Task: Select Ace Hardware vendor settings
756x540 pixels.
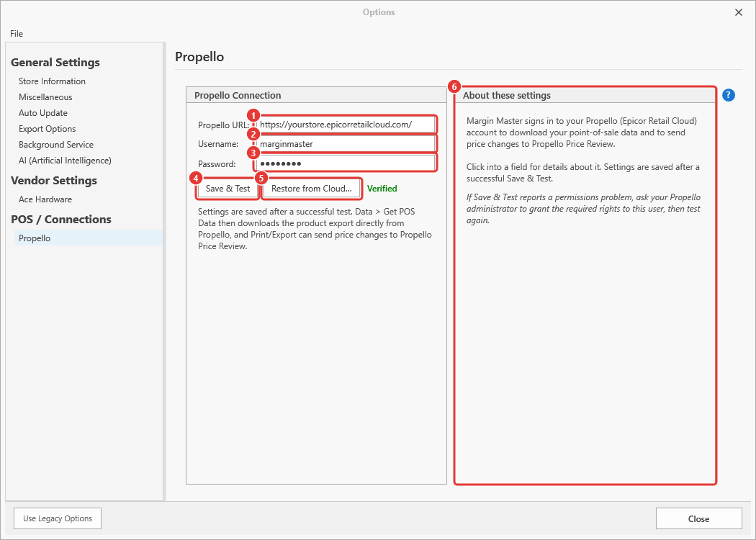Action: pyautogui.click(x=45, y=199)
